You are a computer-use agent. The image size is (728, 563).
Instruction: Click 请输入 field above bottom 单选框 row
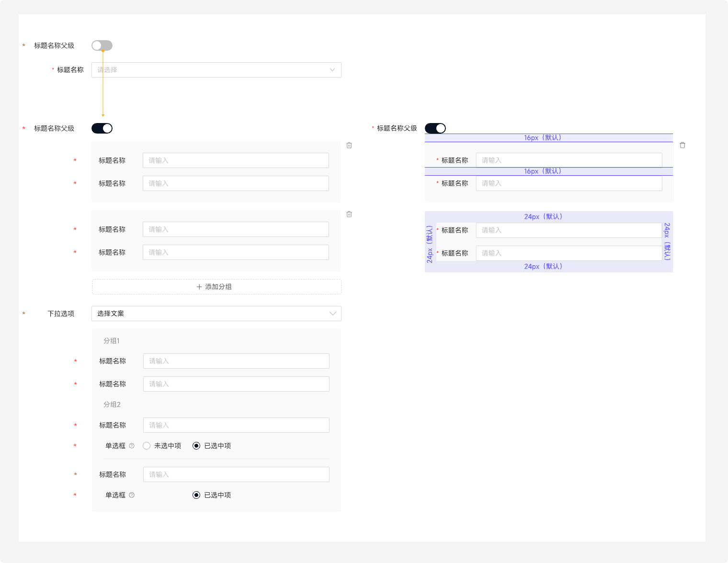(236, 474)
